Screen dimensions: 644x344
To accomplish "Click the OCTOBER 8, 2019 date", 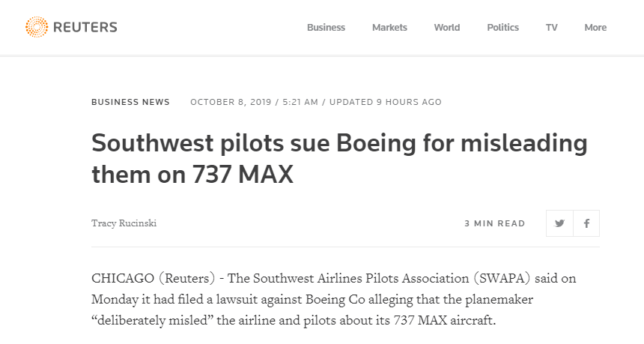I will pos(231,102).
